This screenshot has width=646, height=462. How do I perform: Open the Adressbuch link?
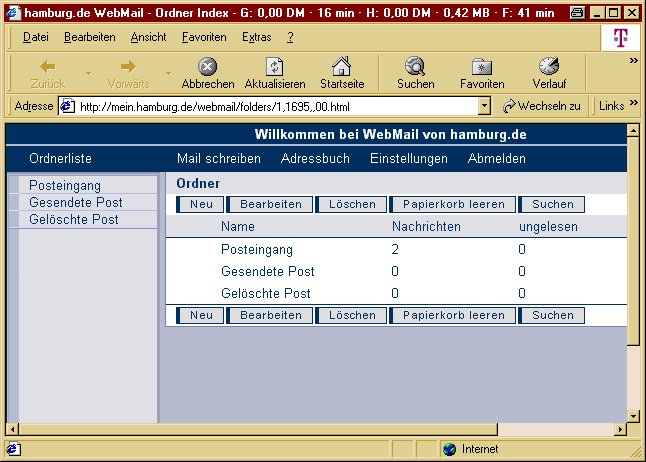[x=315, y=159]
